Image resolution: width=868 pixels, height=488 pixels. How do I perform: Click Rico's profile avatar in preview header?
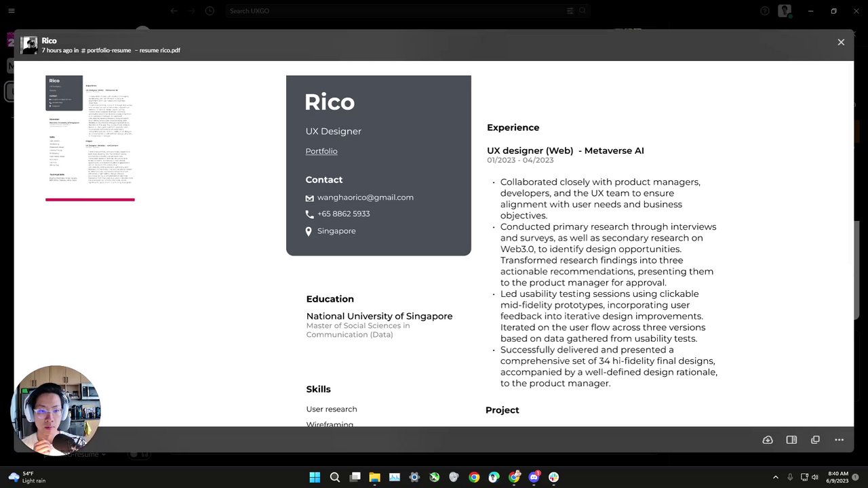pos(29,45)
